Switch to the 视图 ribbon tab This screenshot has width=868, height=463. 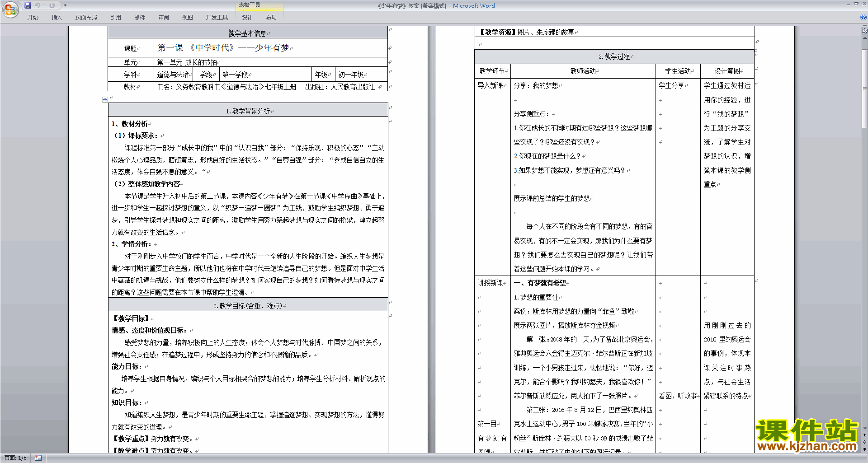[x=187, y=18]
